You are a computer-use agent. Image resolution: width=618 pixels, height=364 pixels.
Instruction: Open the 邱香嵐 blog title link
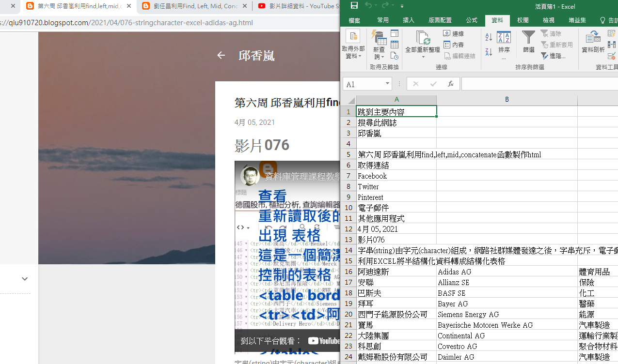(257, 56)
